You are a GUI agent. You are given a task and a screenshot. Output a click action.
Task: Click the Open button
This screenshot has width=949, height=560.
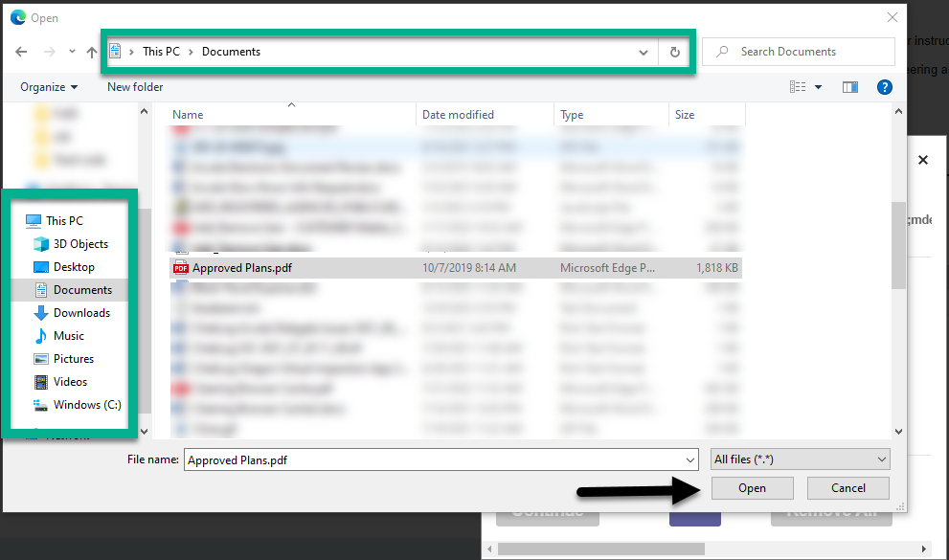point(752,488)
